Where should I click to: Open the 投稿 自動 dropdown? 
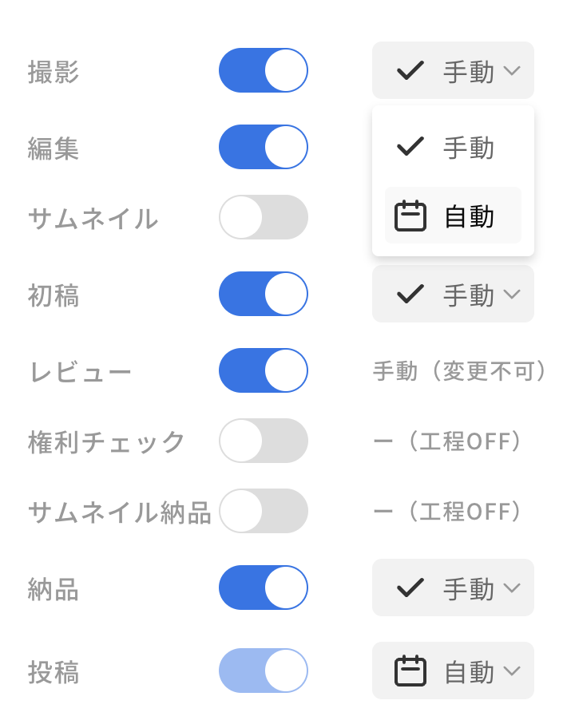tap(453, 671)
